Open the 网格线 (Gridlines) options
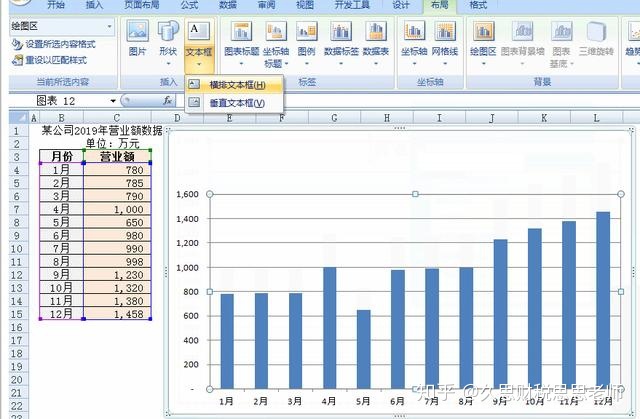Screen dimensions: 640x419 click(x=445, y=43)
